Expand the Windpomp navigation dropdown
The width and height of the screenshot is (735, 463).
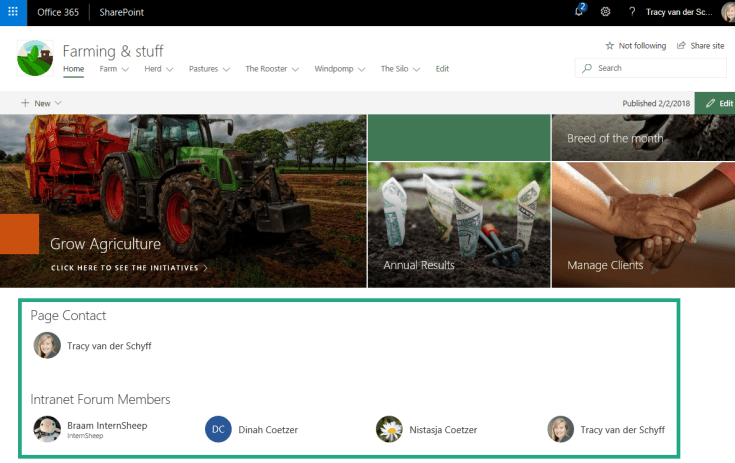(x=361, y=69)
